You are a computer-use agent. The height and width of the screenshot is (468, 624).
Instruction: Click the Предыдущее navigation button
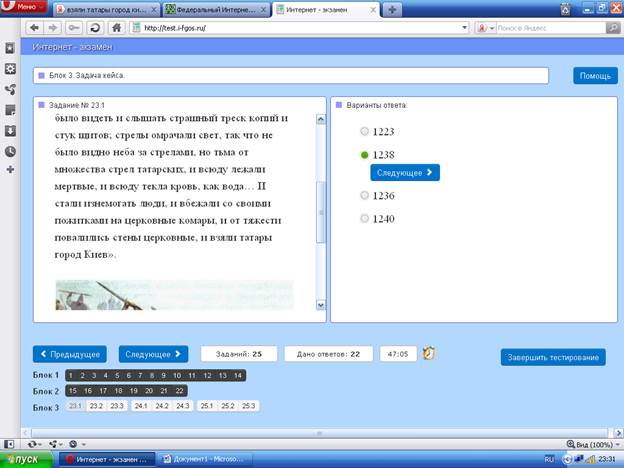70,354
